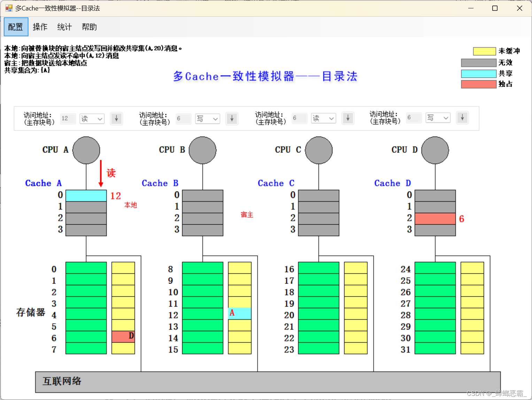
Task: Click the red 本地 label
Action: (x=131, y=205)
